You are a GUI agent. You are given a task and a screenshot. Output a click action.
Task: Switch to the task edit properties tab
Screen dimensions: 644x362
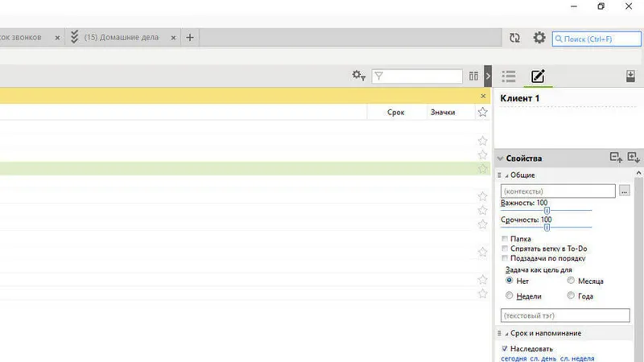pos(538,76)
